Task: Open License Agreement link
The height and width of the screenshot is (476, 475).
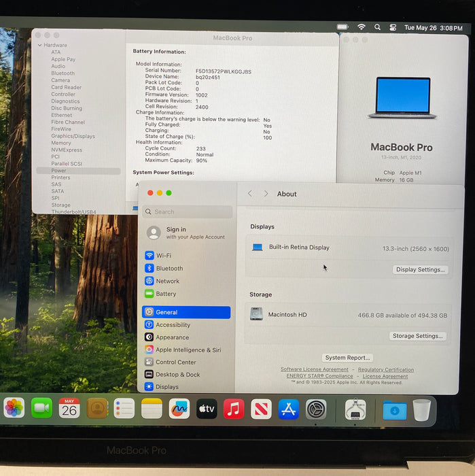Action: 385,377
